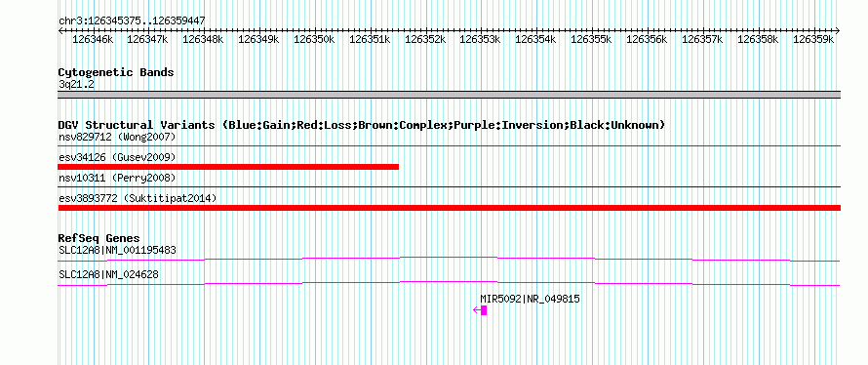Viewport: 868px width, 365px height.
Task: Click the NM_001195483 transcript intron line
Action: [449, 259]
